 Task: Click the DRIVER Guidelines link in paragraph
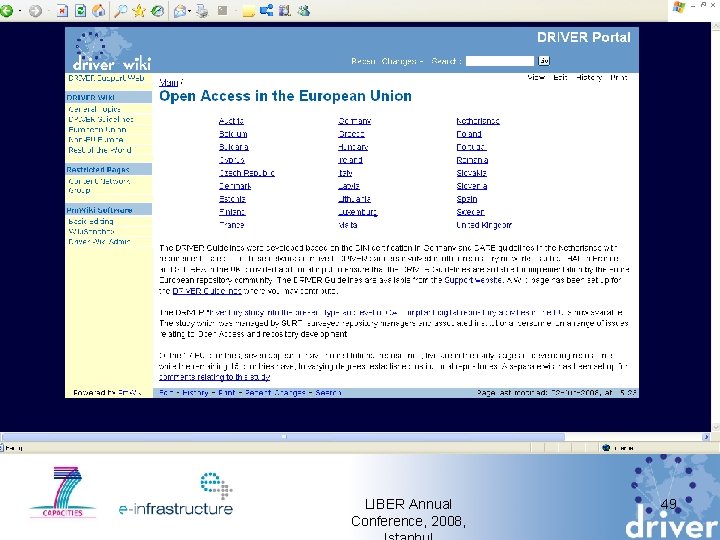click(207, 291)
